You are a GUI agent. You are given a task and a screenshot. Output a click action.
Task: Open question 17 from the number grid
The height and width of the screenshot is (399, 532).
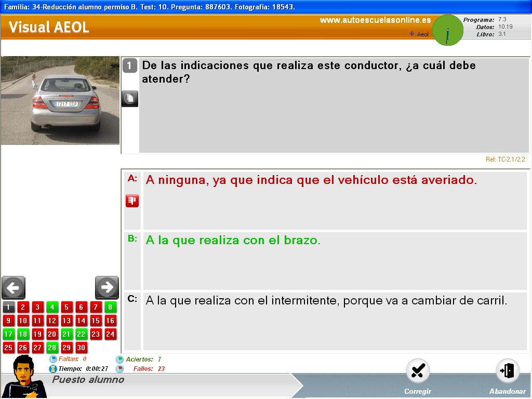pos(8,334)
